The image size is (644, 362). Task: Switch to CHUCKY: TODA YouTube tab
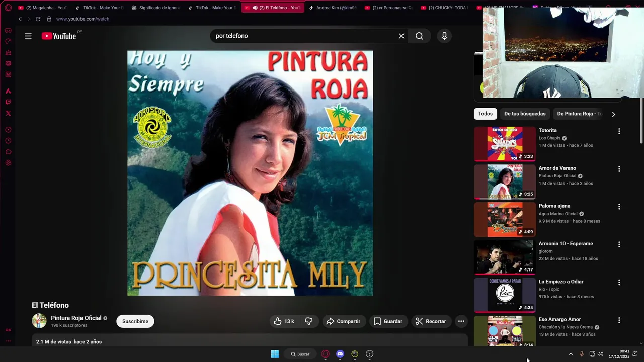tap(445, 8)
